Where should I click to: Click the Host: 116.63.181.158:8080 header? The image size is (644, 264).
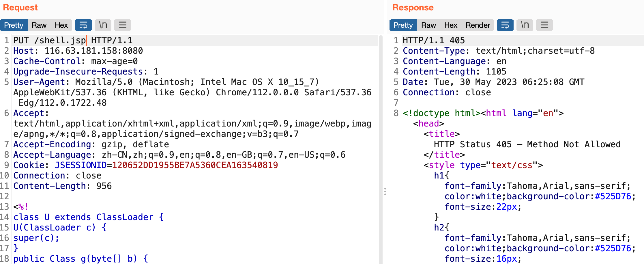78,51
